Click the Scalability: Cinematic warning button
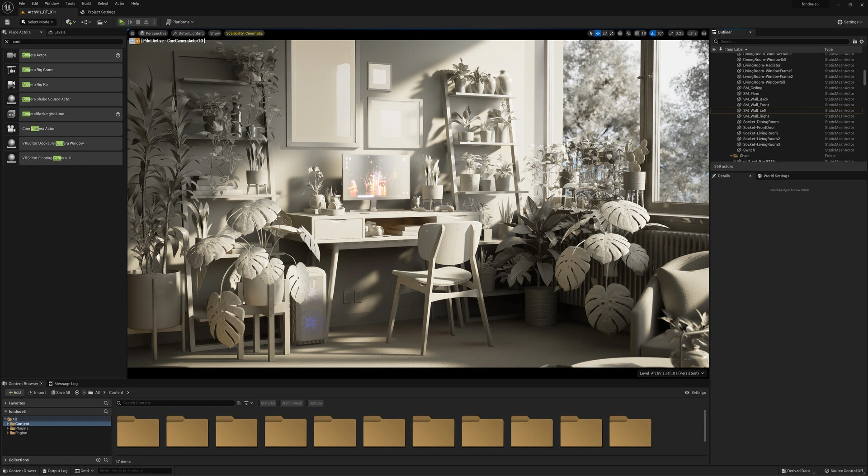The height and width of the screenshot is (476, 868). 244,33
